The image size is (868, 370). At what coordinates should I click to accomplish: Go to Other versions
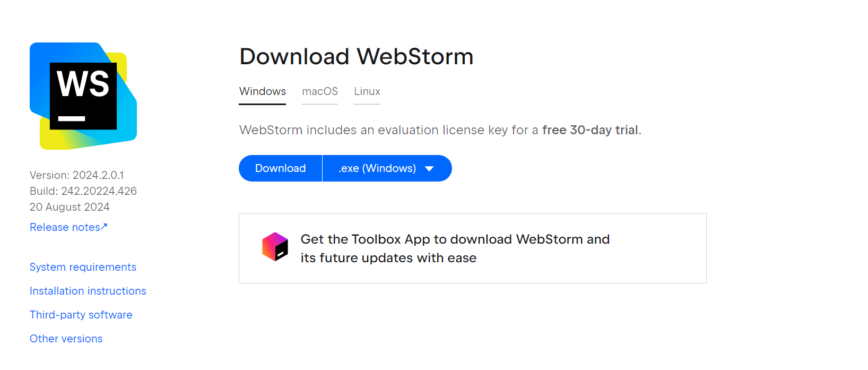click(66, 339)
